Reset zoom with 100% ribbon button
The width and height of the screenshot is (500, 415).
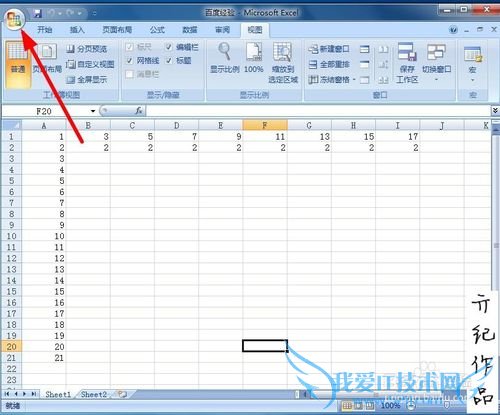pyautogui.click(x=254, y=58)
